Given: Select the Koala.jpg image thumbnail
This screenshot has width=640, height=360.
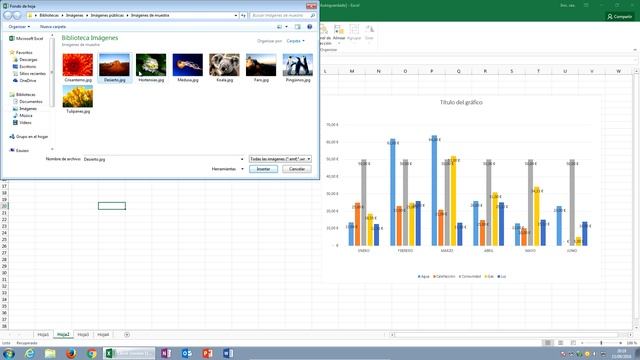Looking at the screenshot, I should point(224,65).
